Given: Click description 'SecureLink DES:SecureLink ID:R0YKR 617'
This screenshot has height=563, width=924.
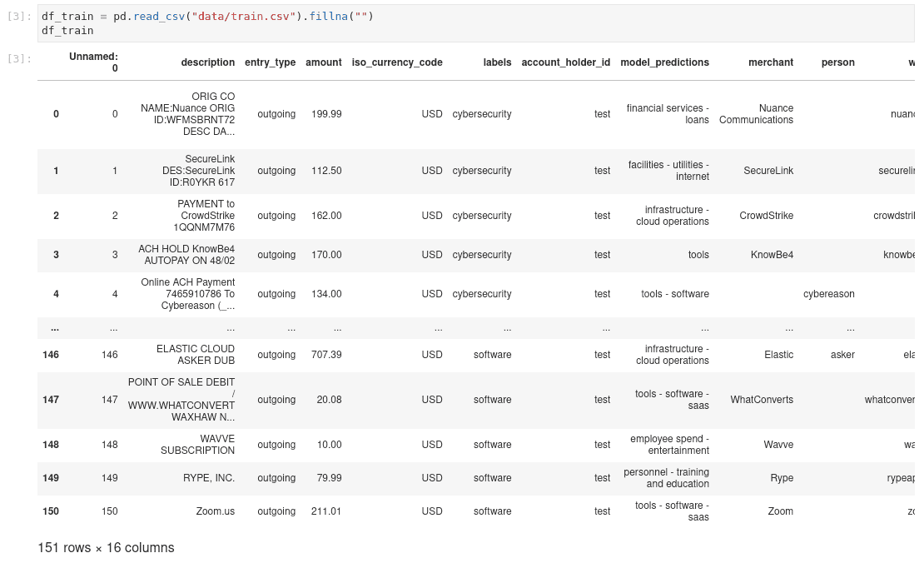Looking at the screenshot, I should (199, 171).
